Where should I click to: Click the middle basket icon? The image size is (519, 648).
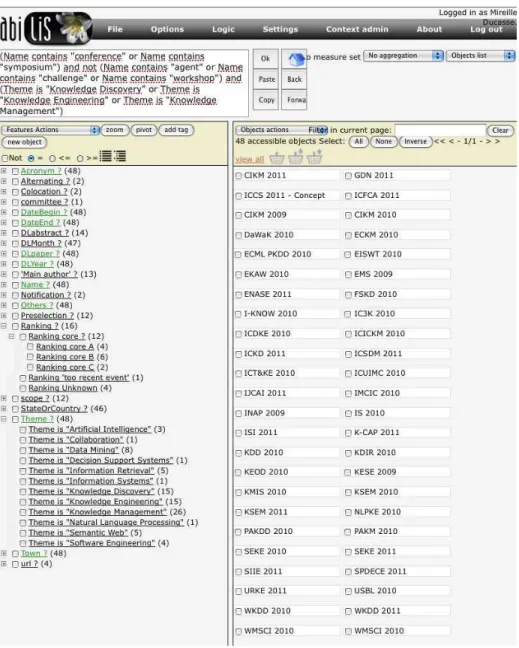coord(295,157)
